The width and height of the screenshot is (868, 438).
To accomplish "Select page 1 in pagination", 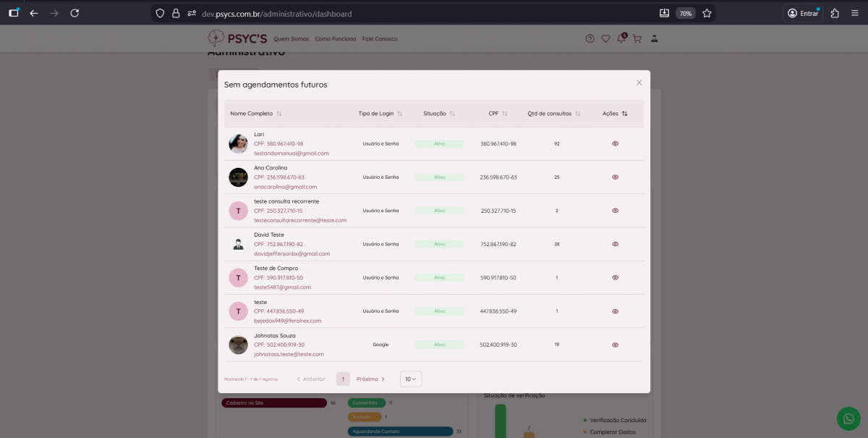I will [x=343, y=379].
